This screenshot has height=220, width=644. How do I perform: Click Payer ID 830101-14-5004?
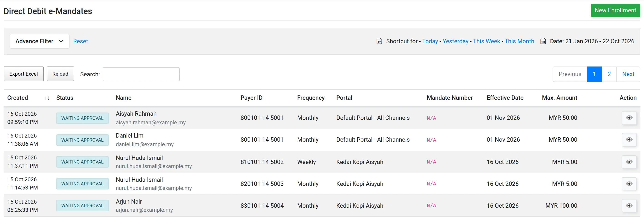click(262, 206)
